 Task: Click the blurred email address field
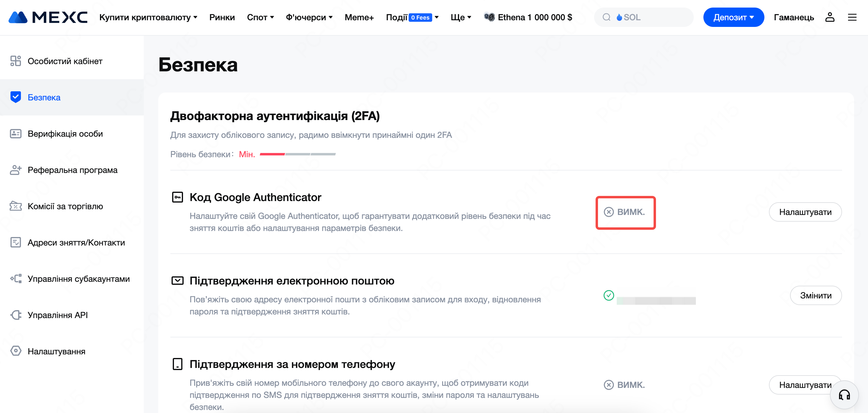[x=656, y=301]
